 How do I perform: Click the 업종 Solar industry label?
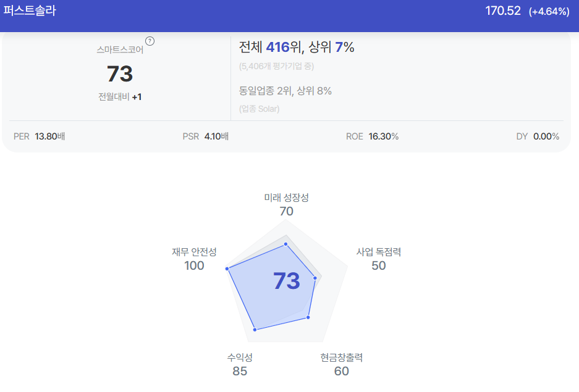259,109
